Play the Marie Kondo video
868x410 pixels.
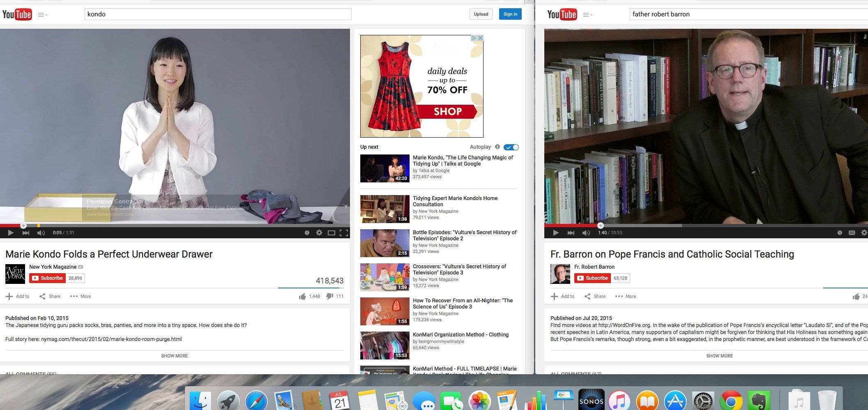(x=11, y=233)
